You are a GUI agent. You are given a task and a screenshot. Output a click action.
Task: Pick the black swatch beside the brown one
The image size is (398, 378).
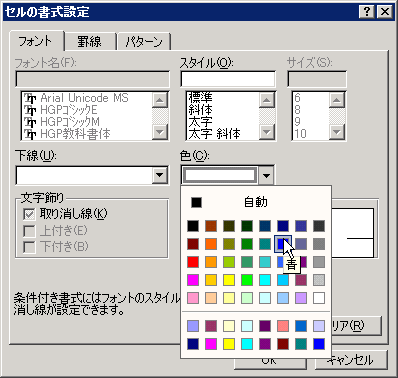193,226
